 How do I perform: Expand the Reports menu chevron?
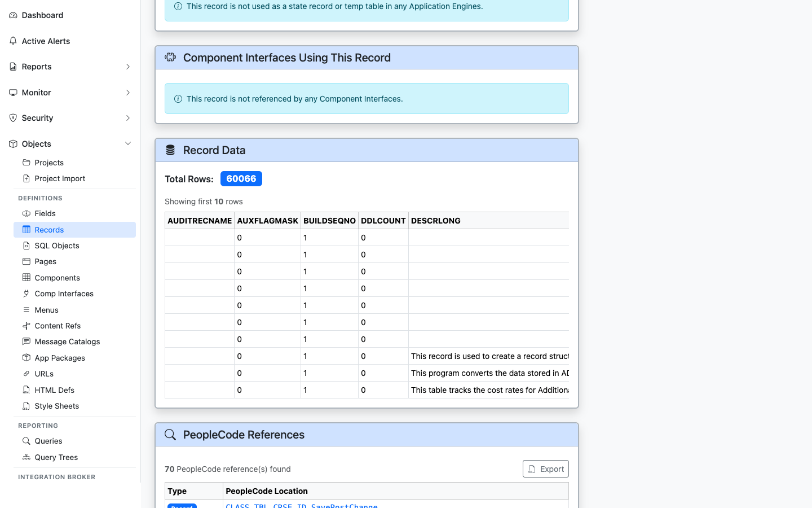click(x=128, y=67)
